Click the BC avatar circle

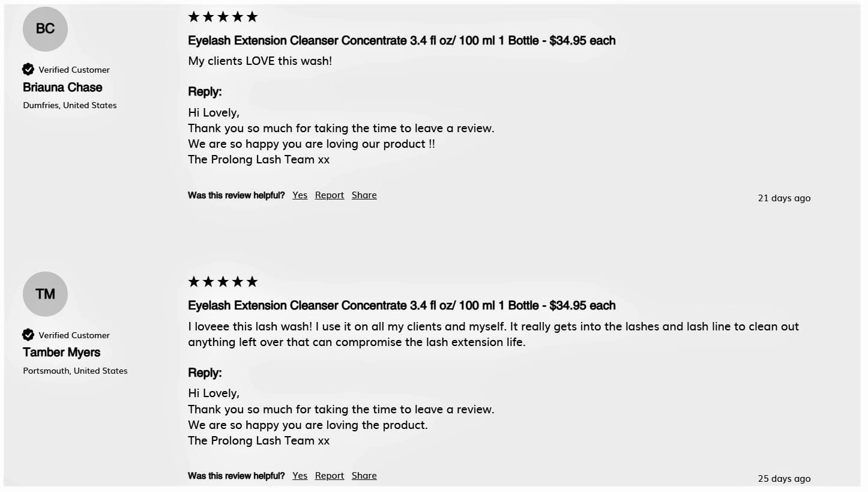click(x=45, y=29)
